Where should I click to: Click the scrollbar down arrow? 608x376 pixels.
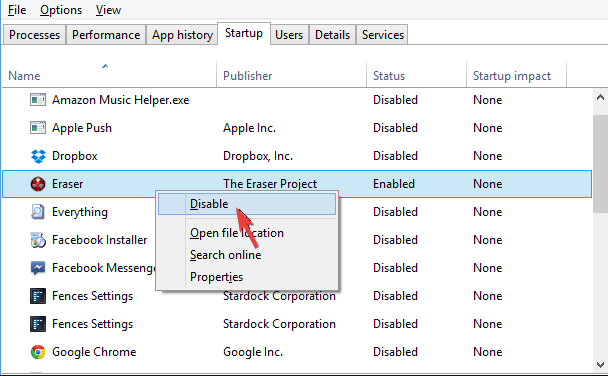[600, 364]
